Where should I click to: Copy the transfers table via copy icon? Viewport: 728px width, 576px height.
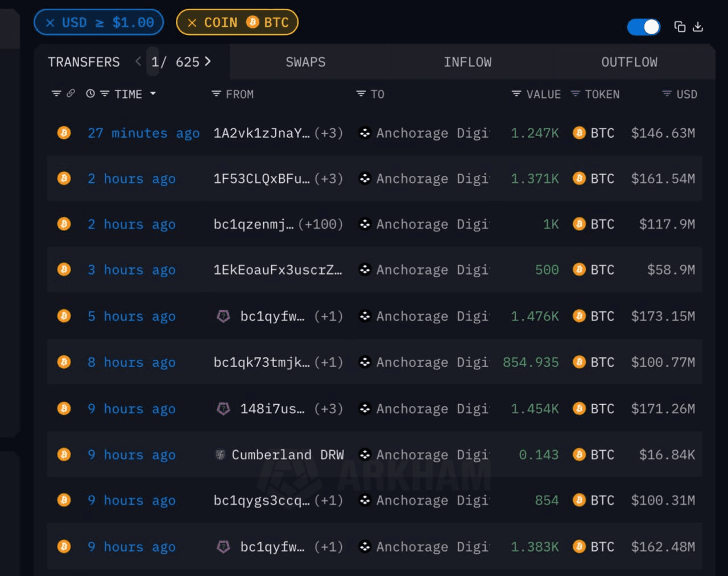click(680, 27)
